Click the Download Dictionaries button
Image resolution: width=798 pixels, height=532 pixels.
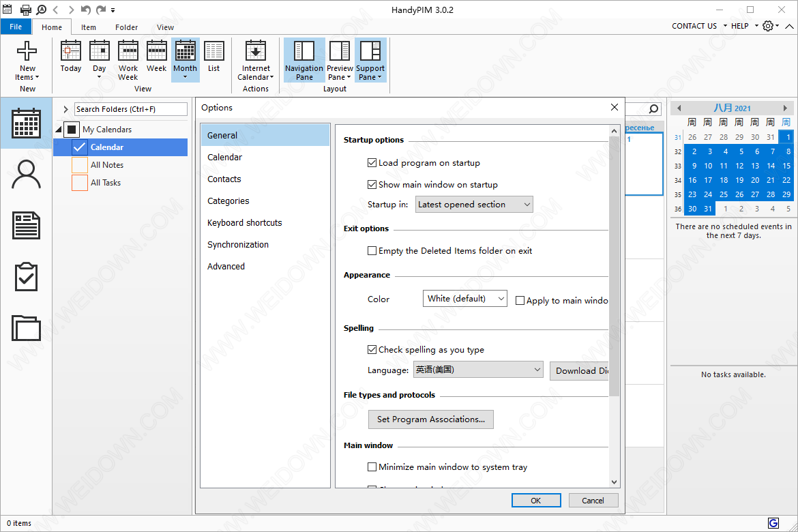tap(579, 370)
